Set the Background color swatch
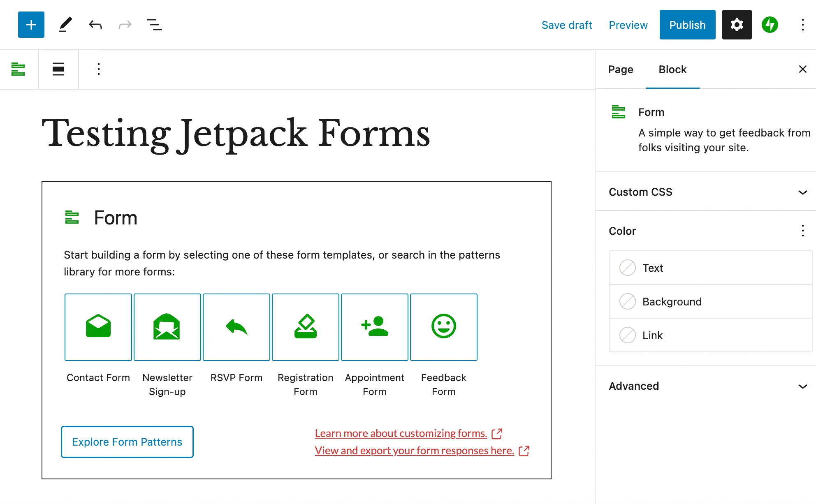Image resolution: width=816 pixels, height=504 pixels. pyautogui.click(x=628, y=301)
